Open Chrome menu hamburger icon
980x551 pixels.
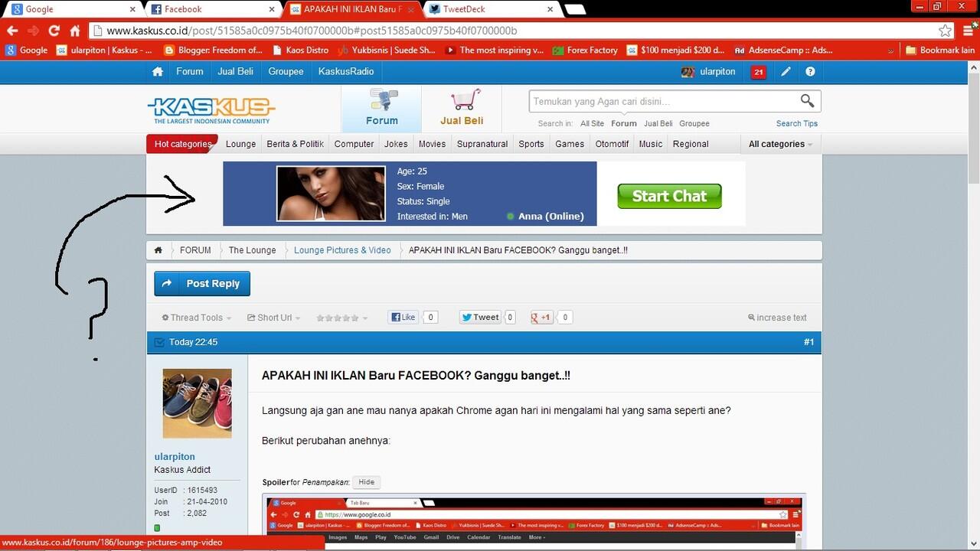[x=967, y=31]
